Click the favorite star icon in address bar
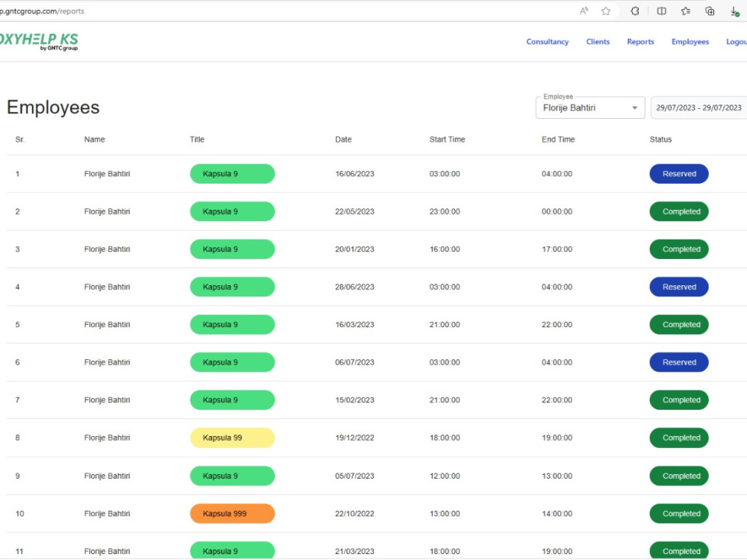The width and height of the screenshot is (747, 560). (606, 11)
